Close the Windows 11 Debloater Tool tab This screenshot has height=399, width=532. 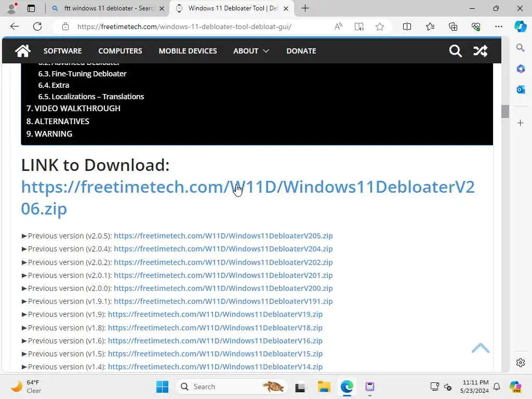click(286, 8)
